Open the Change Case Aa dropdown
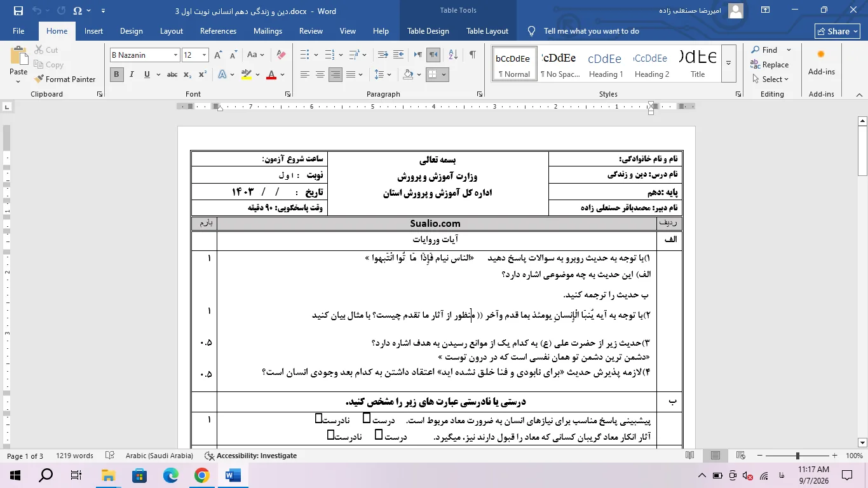Viewport: 868px width, 488px height. coord(255,55)
